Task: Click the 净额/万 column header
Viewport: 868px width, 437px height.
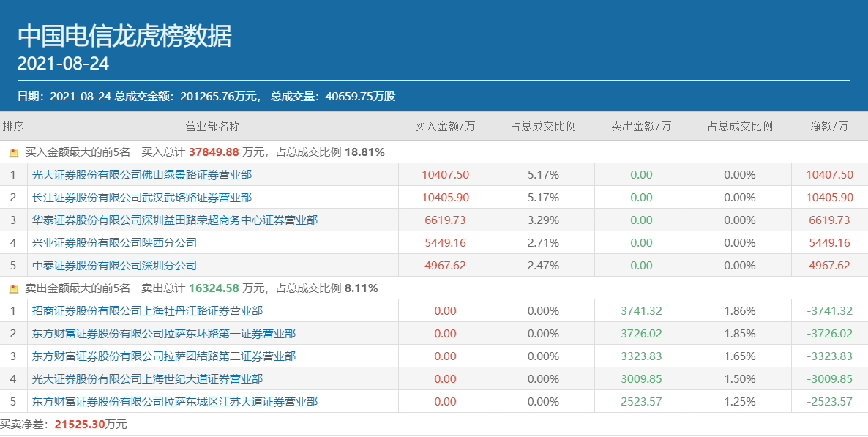Action: [x=829, y=126]
